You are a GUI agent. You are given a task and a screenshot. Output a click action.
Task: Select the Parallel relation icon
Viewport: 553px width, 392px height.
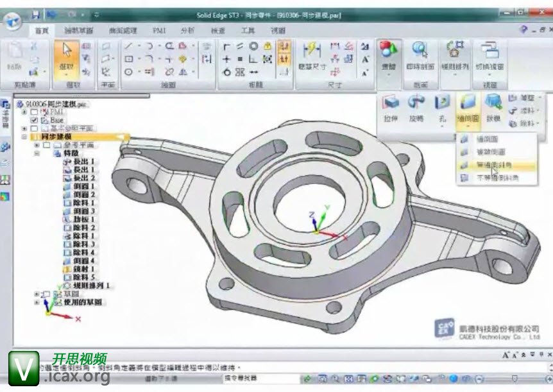pyautogui.click(x=240, y=46)
